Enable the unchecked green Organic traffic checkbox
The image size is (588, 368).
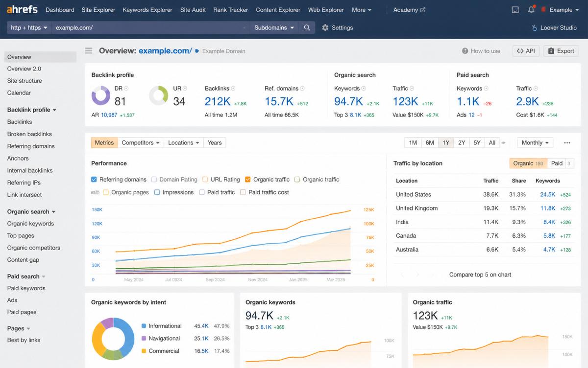pyautogui.click(x=297, y=180)
